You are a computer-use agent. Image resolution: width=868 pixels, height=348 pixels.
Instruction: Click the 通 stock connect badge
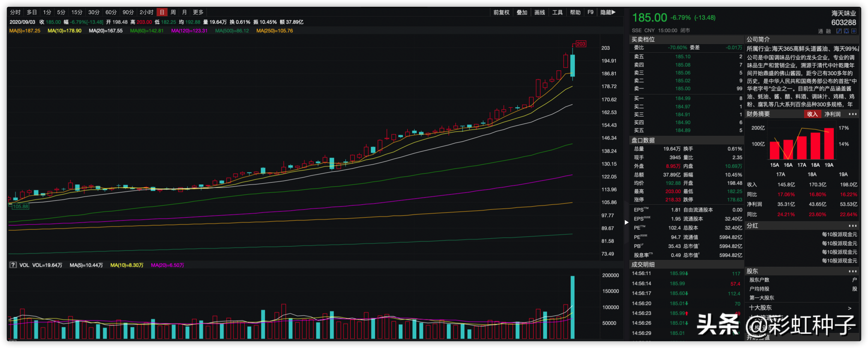click(x=820, y=31)
